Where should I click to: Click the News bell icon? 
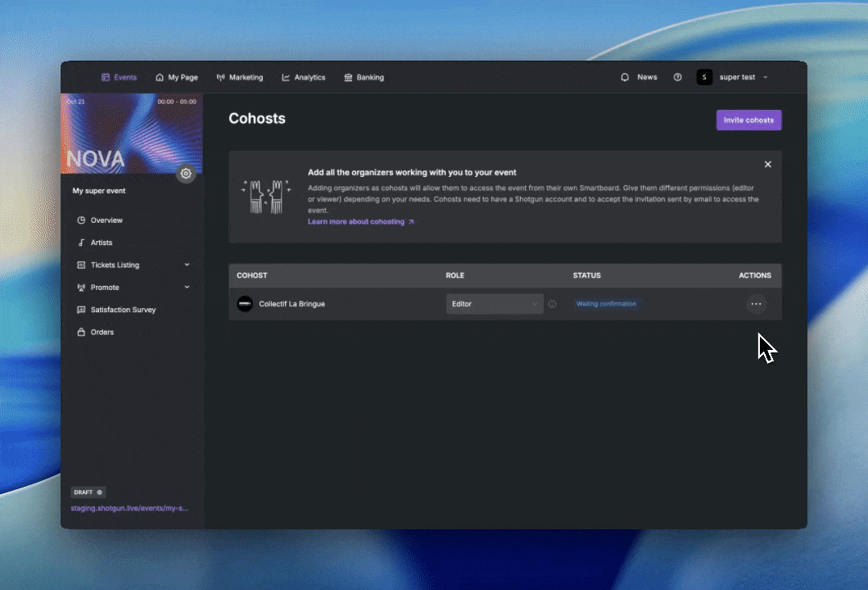click(625, 78)
